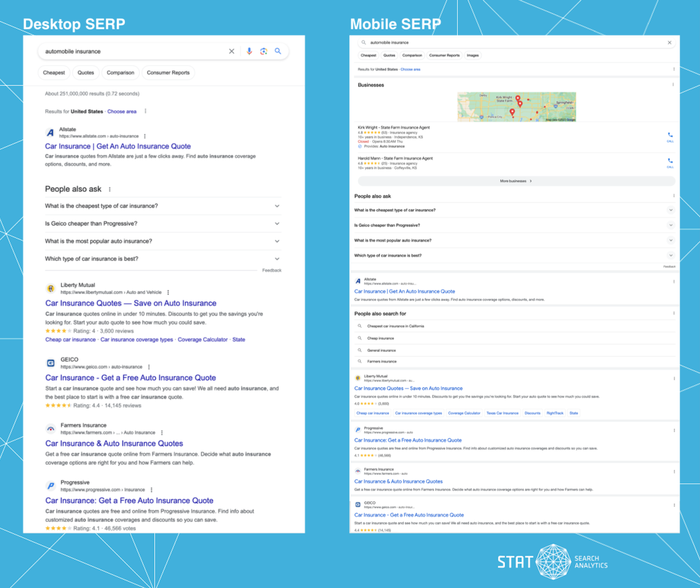Clear the query with the X icon
Image resolution: width=700 pixels, height=588 pixels.
coord(232,51)
